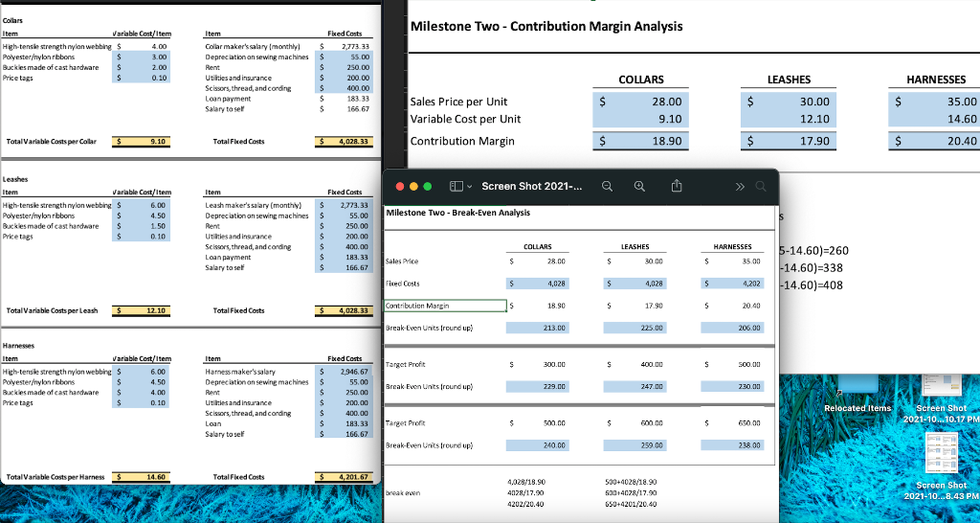The width and height of the screenshot is (980, 523).
Task: Click the Preview window title Screen Shot 2021
Action: pos(531,187)
